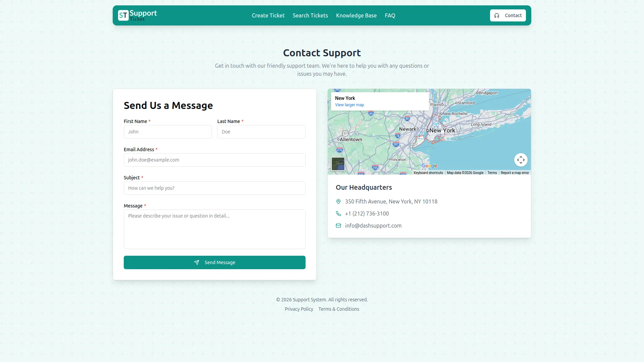The image size is (644, 362).
Task: Select the headquarters address text
Action: 391,201
